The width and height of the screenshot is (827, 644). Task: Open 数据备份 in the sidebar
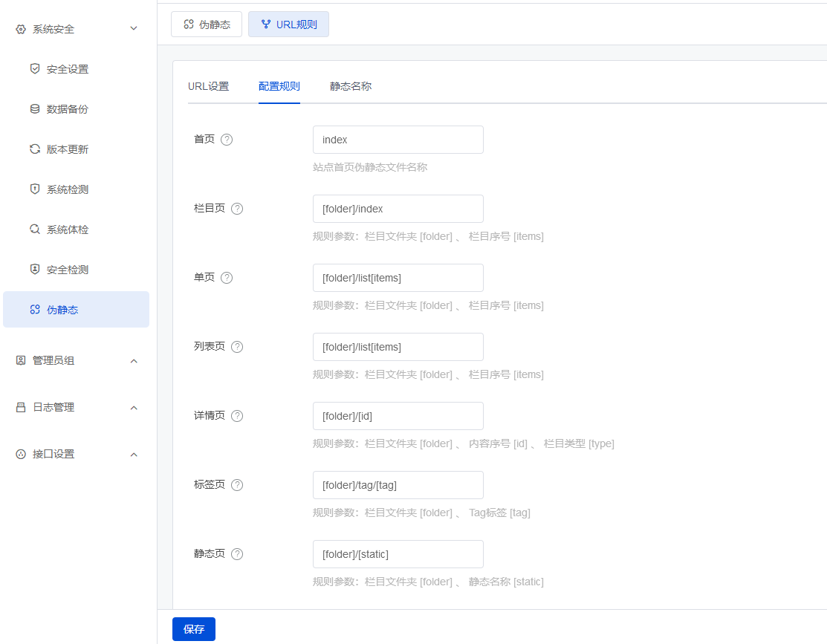click(x=68, y=109)
